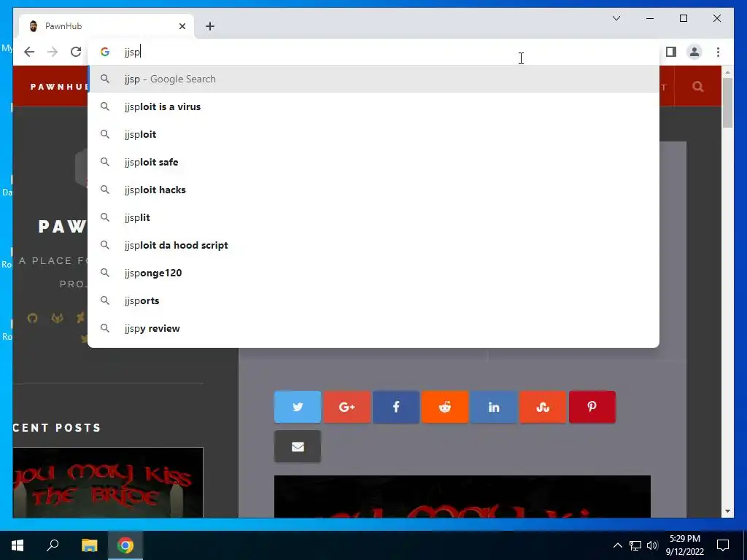Viewport: 747px width, 560px height.
Task: Choose 'jjsp - Google Search' suggestion
Action: coord(373,79)
